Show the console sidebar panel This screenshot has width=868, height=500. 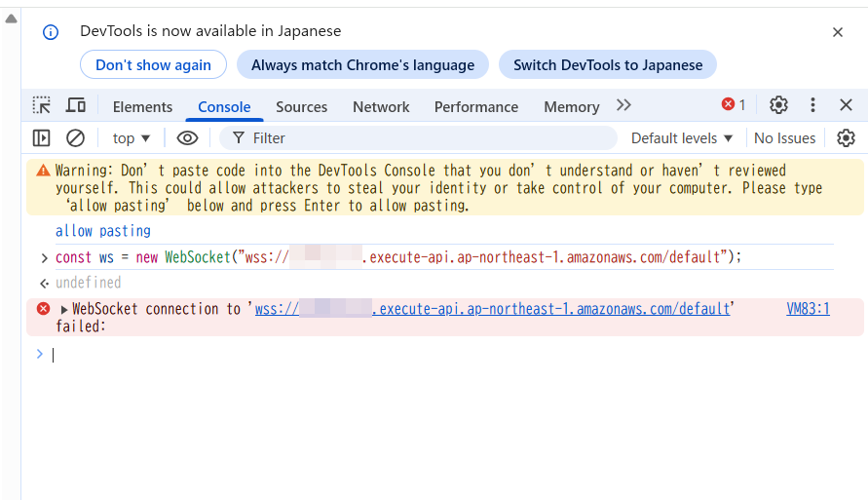click(x=42, y=138)
